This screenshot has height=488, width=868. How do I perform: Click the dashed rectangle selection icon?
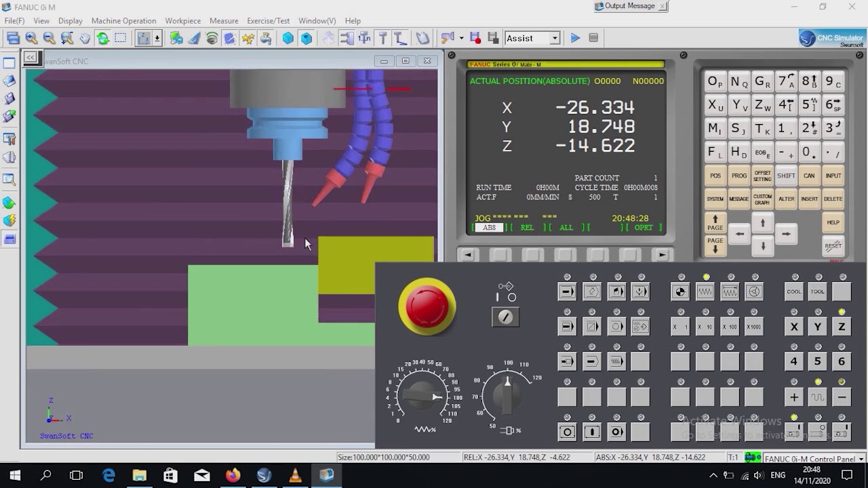click(121, 39)
